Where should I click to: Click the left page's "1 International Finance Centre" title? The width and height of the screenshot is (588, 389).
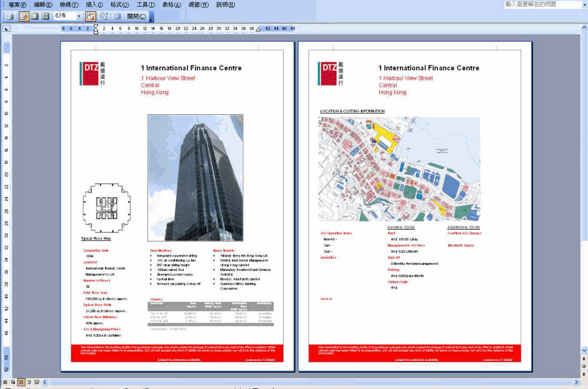[x=191, y=68]
